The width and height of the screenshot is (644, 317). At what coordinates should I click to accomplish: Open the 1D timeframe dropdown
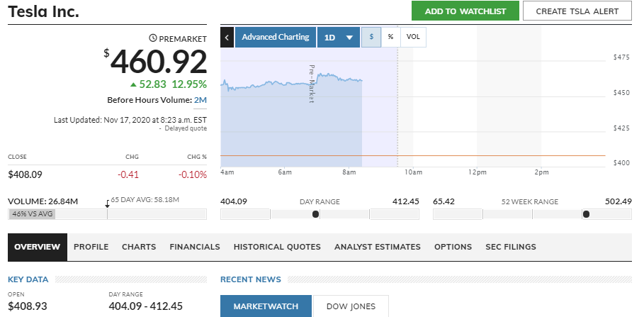338,37
